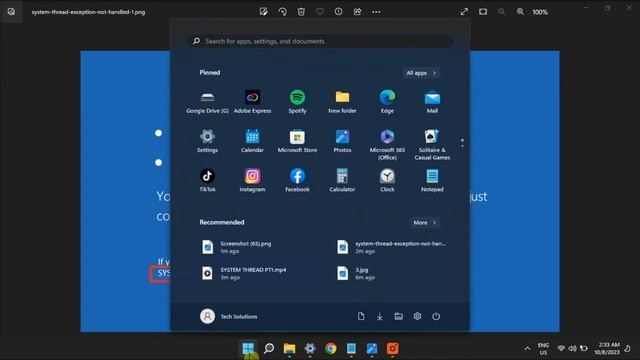Open Microsoft 365 (Office)
Image resolution: width=640 pixels, height=360 pixels.
pos(387,144)
